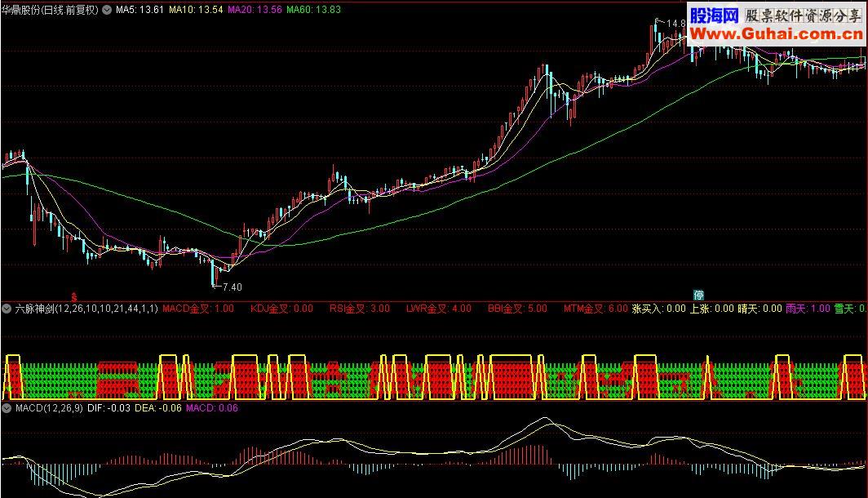This screenshot has height=498, width=868.
Task: Click the 晴天: 0.00 value
Action: coord(760,309)
